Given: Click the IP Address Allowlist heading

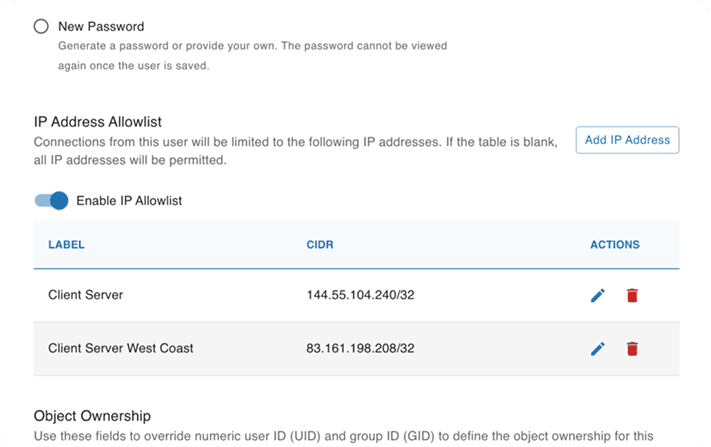Looking at the screenshot, I should click(97, 122).
